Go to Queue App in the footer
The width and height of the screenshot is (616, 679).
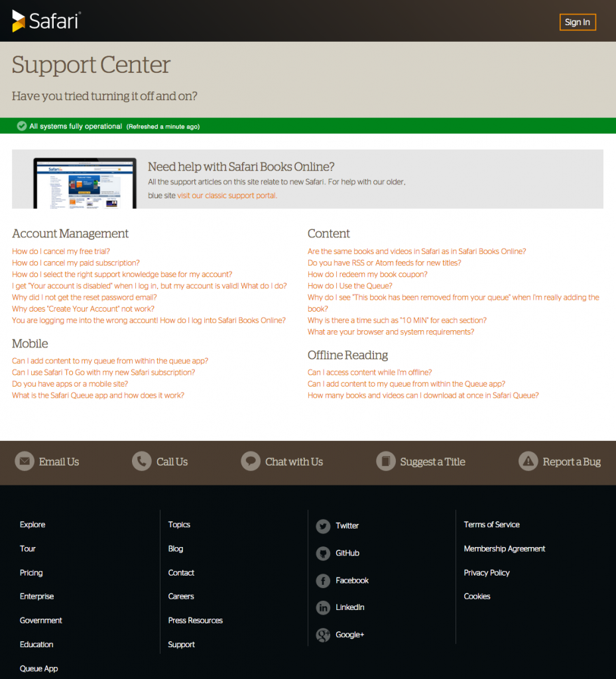coord(38,668)
